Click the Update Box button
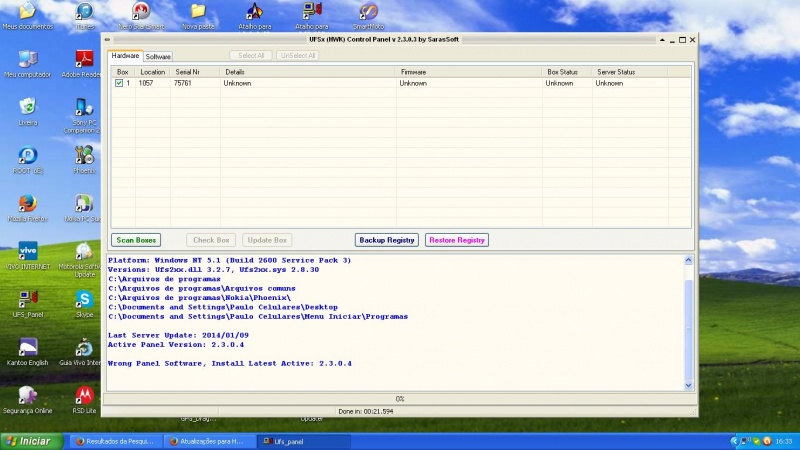The height and width of the screenshot is (450, 800). (x=267, y=240)
